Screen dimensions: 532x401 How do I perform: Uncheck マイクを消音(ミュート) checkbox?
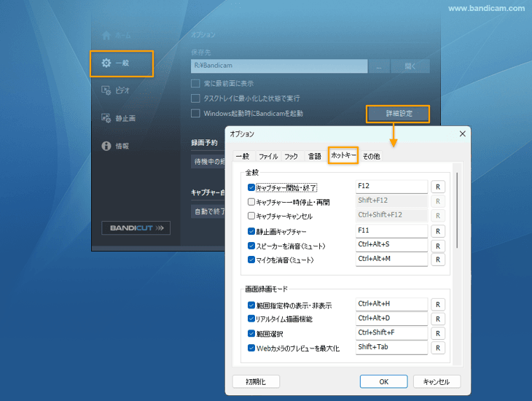tap(251, 260)
